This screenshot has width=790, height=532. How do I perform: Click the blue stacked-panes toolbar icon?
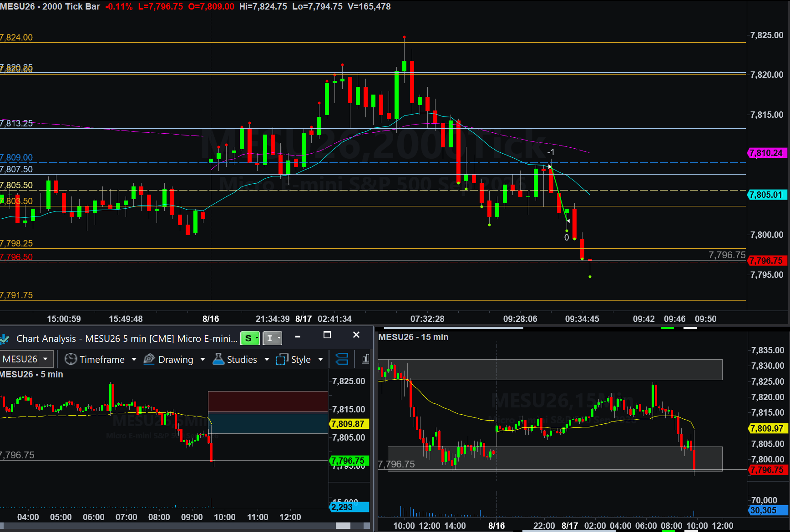coord(342,359)
